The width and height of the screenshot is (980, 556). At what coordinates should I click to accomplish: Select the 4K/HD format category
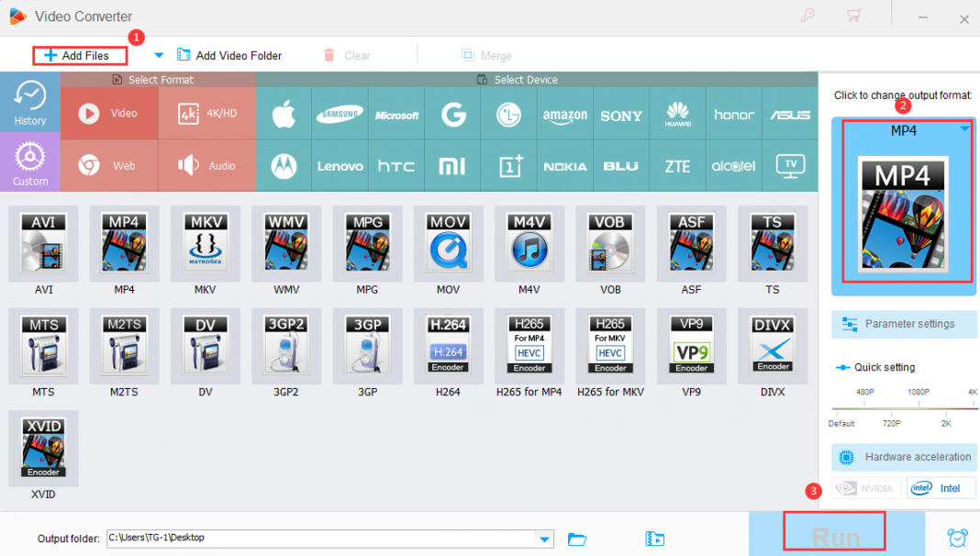(207, 113)
